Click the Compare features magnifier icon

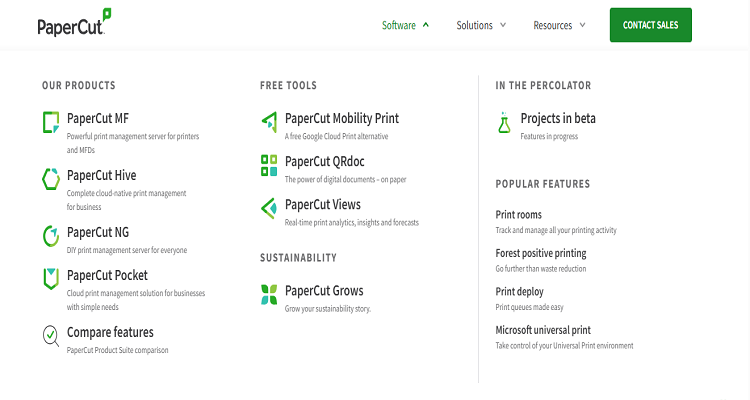click(x=51, y=336)
